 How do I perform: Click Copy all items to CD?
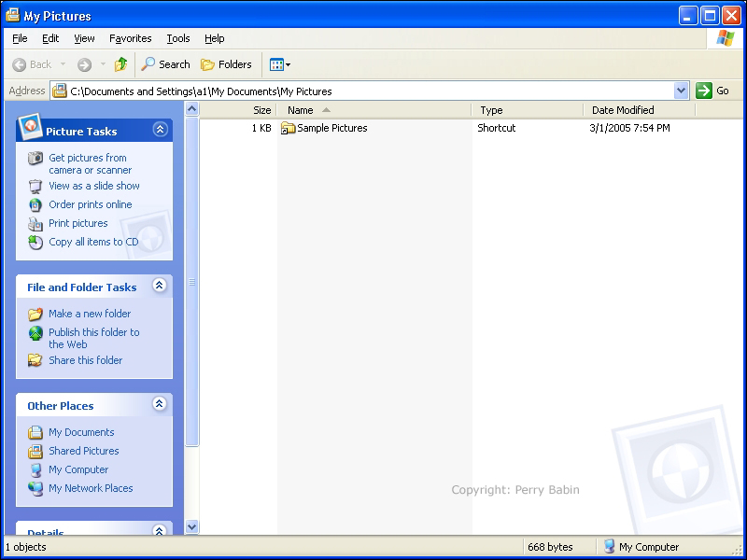[x=93, y=242]
